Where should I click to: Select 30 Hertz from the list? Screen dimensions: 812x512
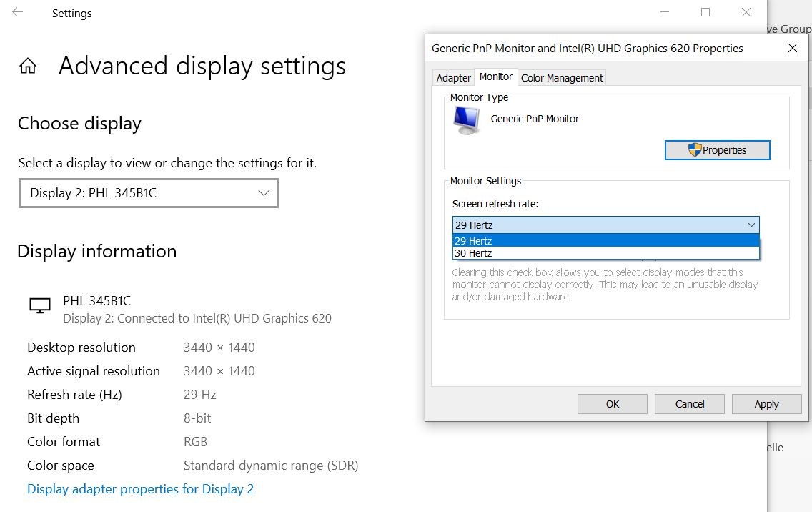[x=606, y=253]
